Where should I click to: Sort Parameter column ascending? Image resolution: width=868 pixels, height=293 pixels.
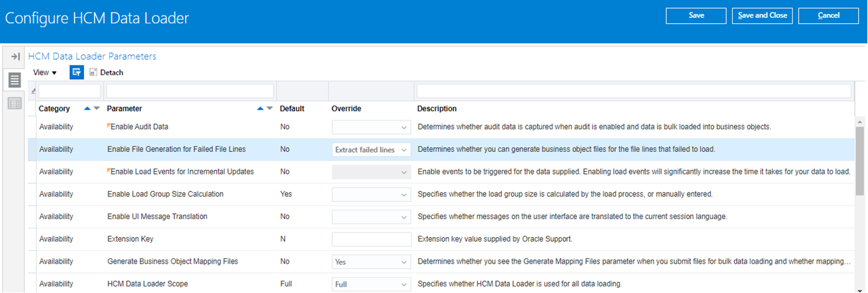pyautogui.click(x=260, y=109)
